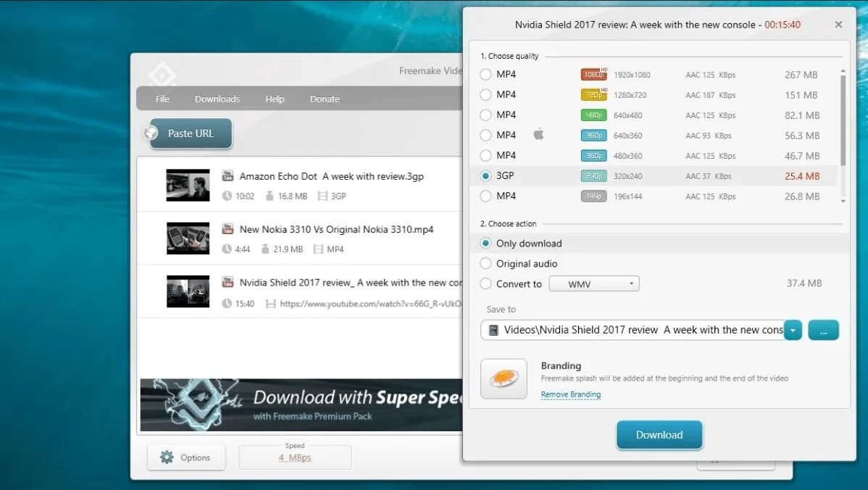Click scroll down arrow of quality list

pos(843,201)
